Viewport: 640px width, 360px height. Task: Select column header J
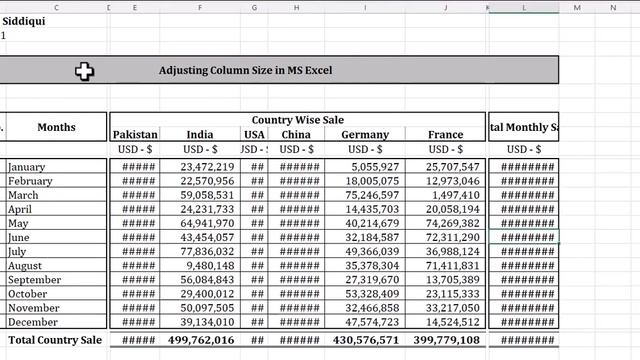click(445, 7)
